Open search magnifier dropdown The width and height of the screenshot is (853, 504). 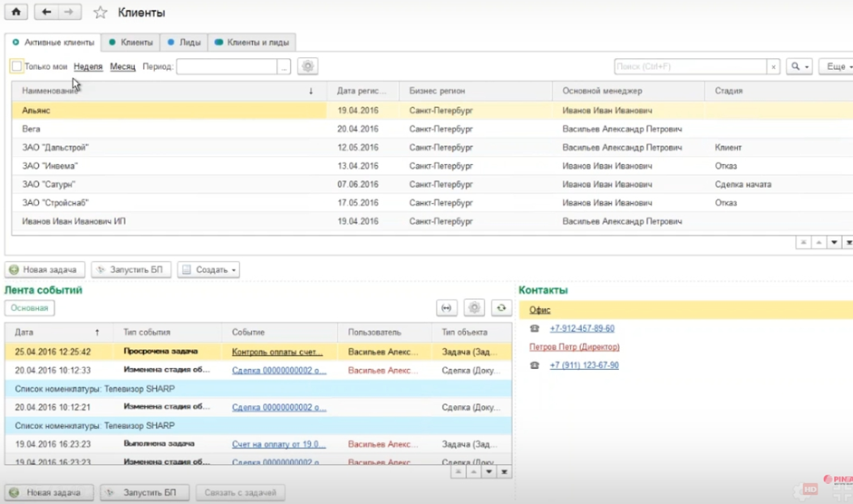point(800,66)
